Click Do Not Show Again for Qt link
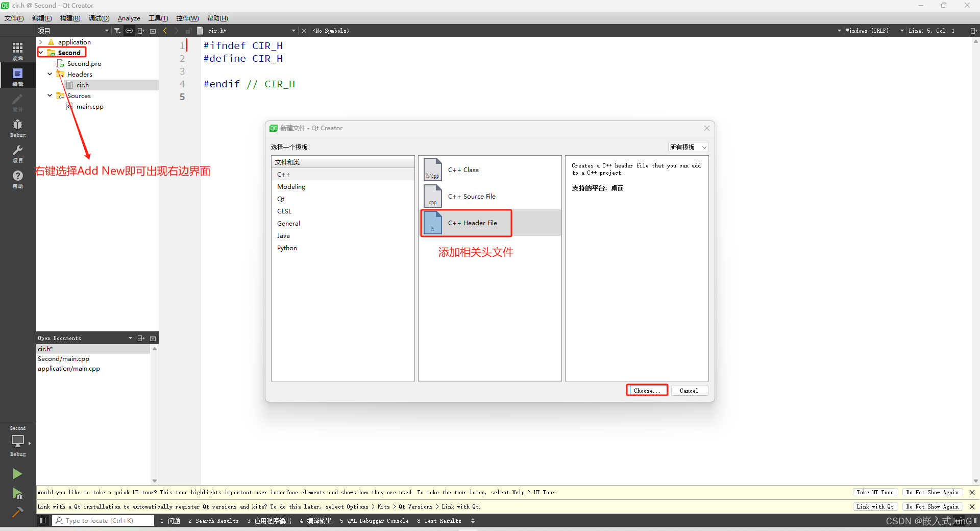 point(932,506)
